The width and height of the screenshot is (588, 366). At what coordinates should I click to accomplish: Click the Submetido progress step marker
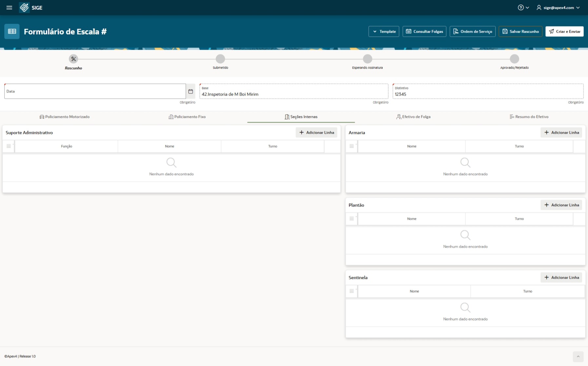tap(220, 59)
